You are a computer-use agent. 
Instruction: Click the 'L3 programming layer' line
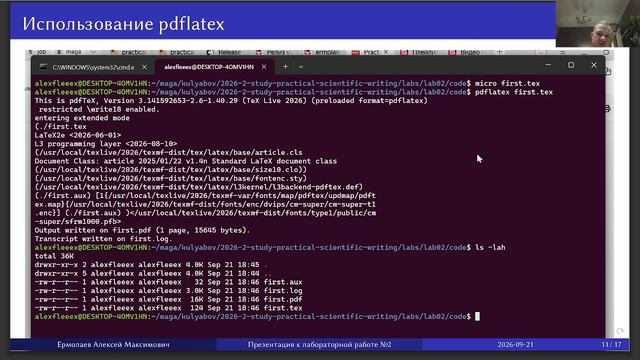(106, 144)
